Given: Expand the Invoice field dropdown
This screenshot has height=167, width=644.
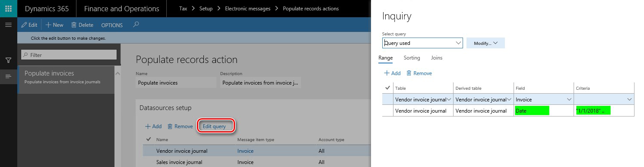Looking at the screenshot, I should [569, 100].
